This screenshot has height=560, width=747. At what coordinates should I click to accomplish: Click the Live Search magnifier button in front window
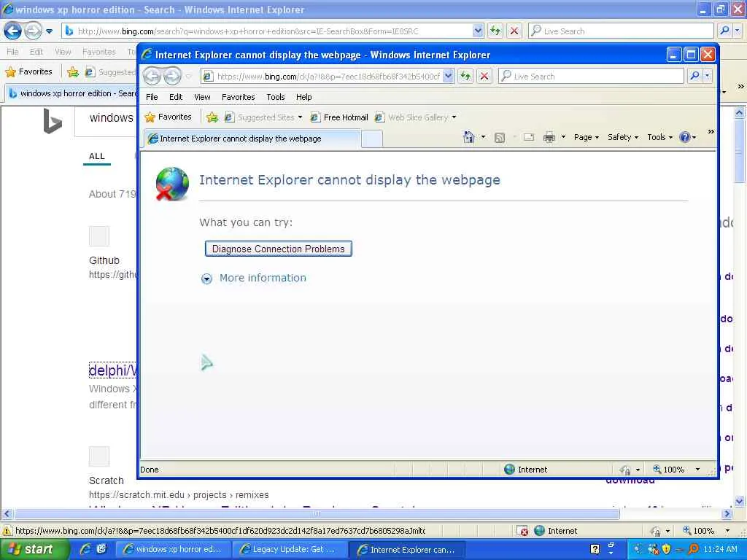[x=695, y=76]
